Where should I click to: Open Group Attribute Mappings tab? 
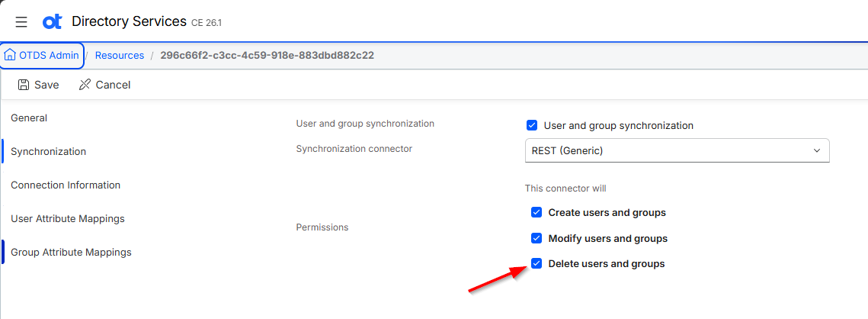tap(71, 253)
